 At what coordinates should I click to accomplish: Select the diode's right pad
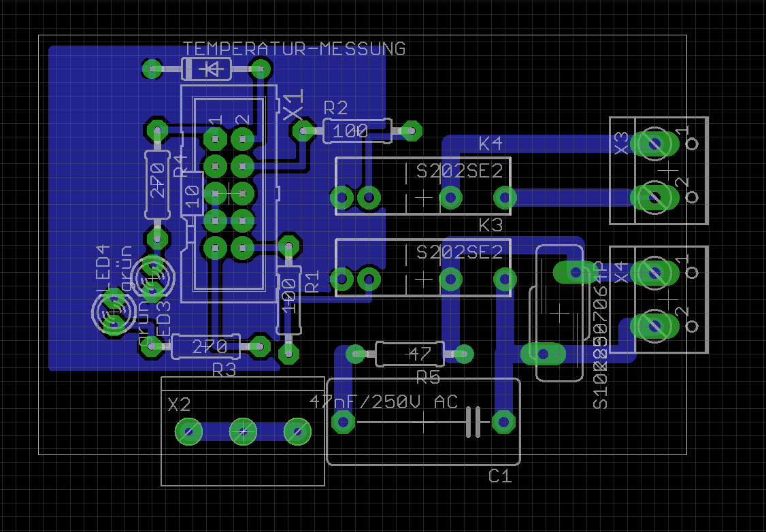(261, 69)
